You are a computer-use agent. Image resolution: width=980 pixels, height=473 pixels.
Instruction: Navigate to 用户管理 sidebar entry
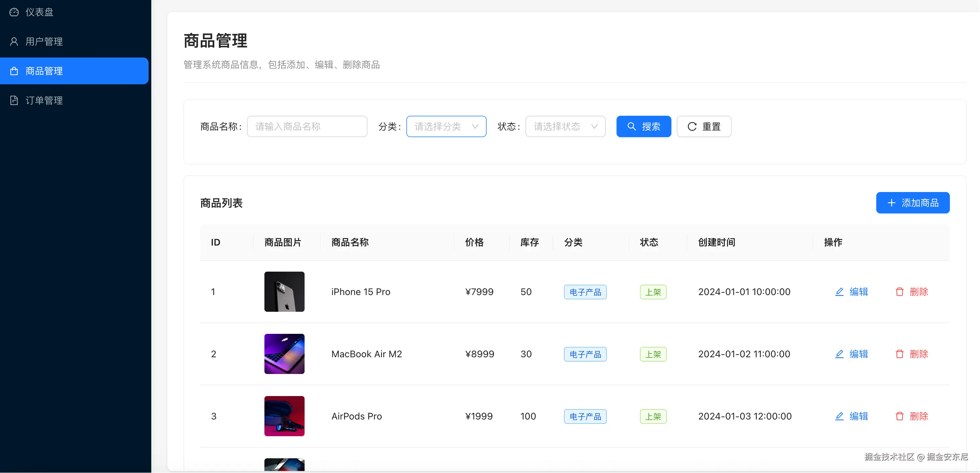pyautogui.click(x=44, y=41)
